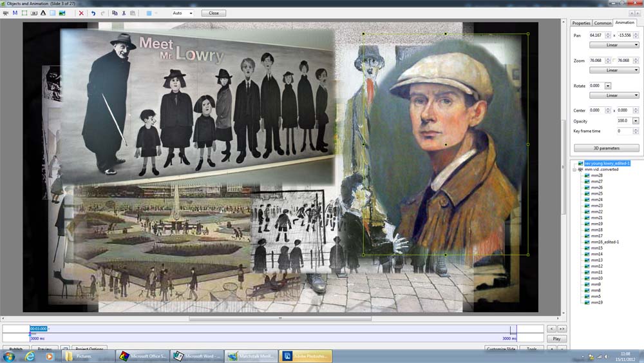Click the Close button in toolbar

(x=214, y=13)
